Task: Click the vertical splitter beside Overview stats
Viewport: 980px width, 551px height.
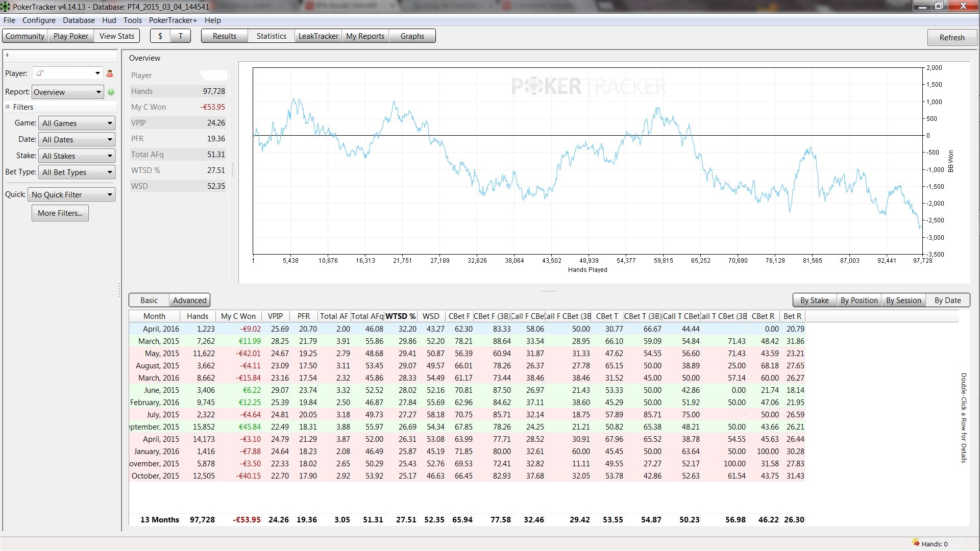Action: (233, 170)
